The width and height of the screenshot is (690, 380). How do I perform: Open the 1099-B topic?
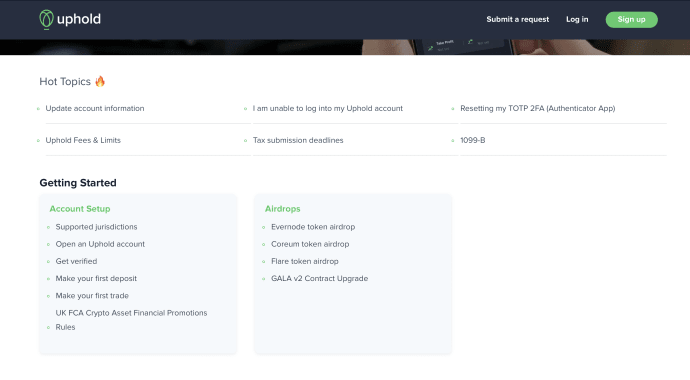tap(473, 140)
